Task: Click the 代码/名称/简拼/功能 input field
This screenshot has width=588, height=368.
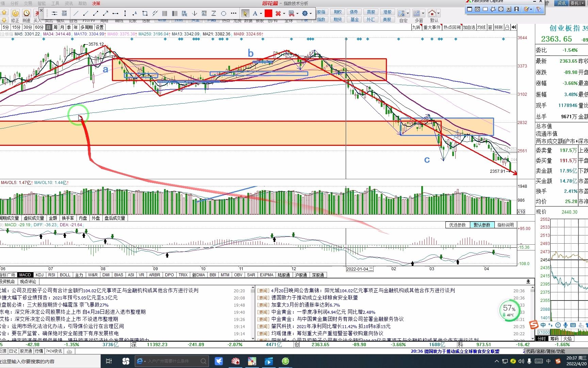Action: point(557,351)
